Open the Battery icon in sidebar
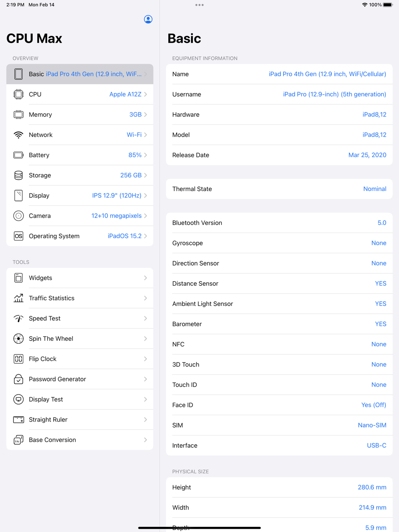 click(18, 155)
